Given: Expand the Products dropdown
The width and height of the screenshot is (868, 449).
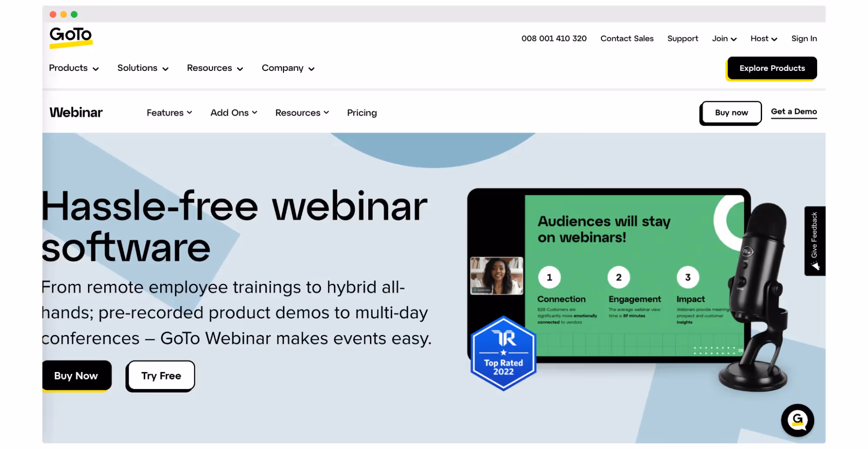Looking at the screenshot, I should click(x=74, y=68).
